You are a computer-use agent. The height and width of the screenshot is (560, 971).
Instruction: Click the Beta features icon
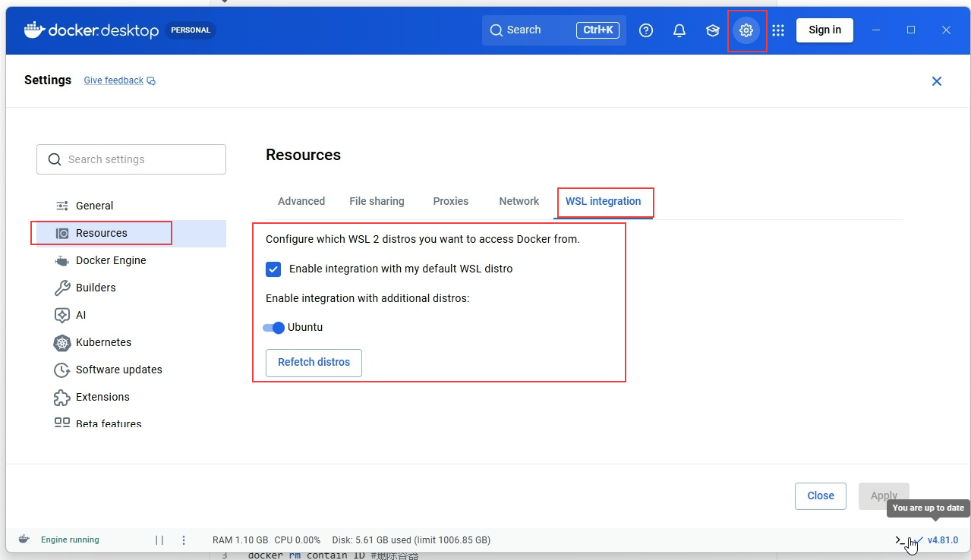(x=62, y=423)
